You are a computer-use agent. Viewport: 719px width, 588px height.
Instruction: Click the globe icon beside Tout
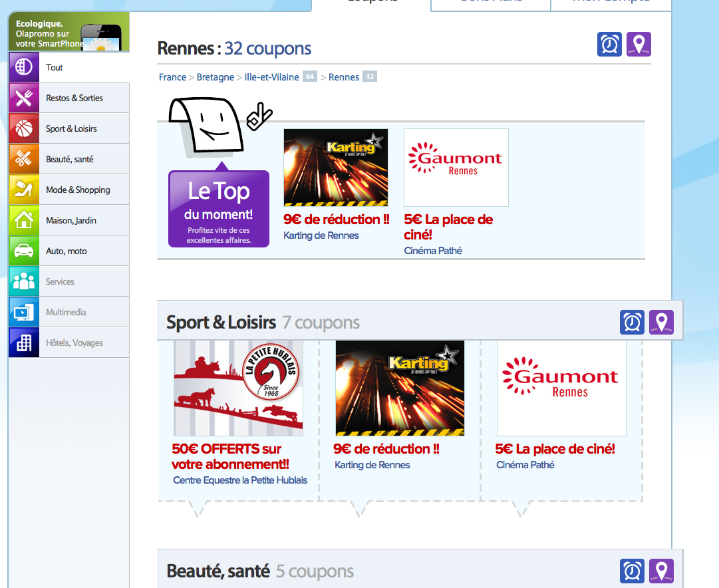[x=24, y=67]
